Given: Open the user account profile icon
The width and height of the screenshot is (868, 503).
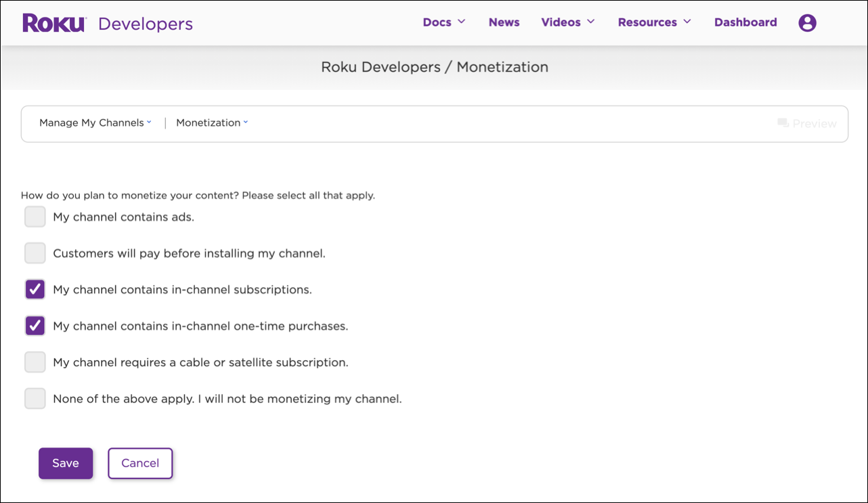Looking at the screenshot, I should [807, 22].
